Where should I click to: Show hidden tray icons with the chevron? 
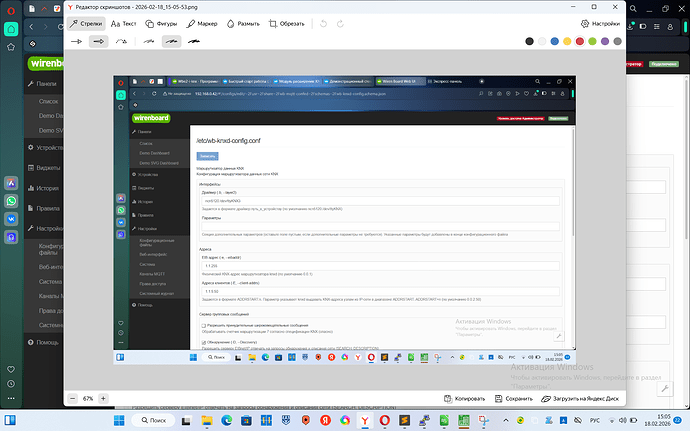[506, 420]
